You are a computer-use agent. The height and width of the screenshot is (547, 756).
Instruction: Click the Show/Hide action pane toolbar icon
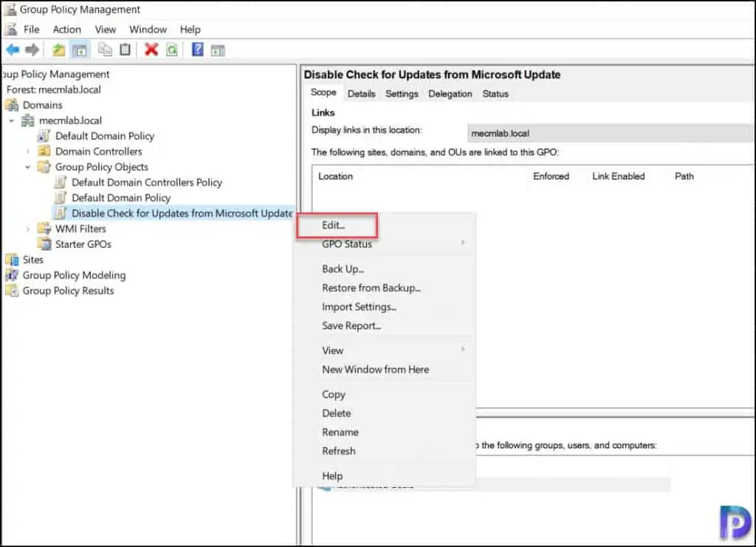pyautogui.click(x=218, y=49)
